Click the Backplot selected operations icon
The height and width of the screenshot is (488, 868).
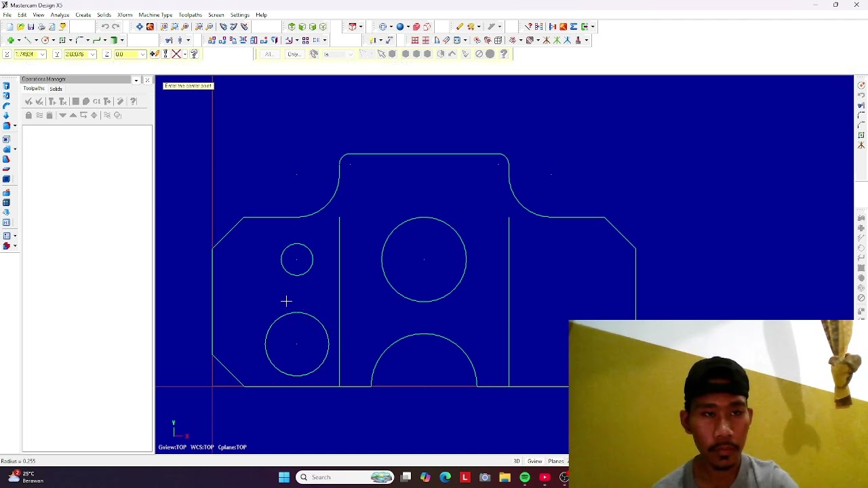pyautogui.click(x=76, y=101)
